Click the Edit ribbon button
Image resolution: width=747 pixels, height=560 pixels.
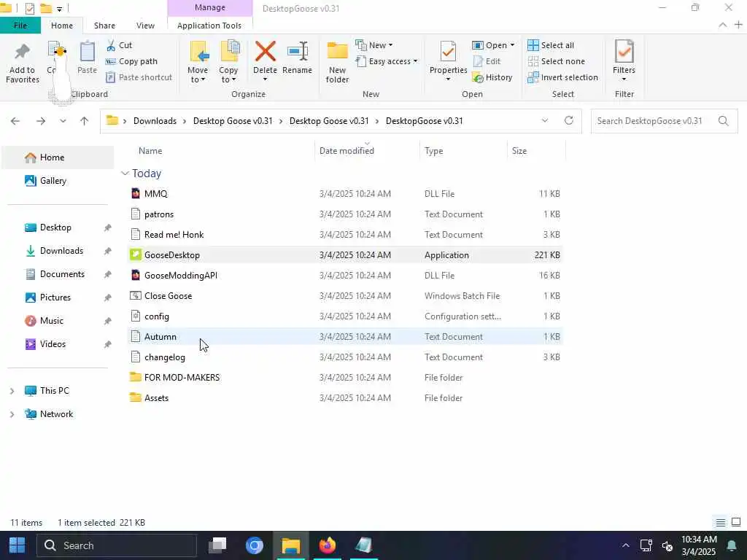[487, 61]
